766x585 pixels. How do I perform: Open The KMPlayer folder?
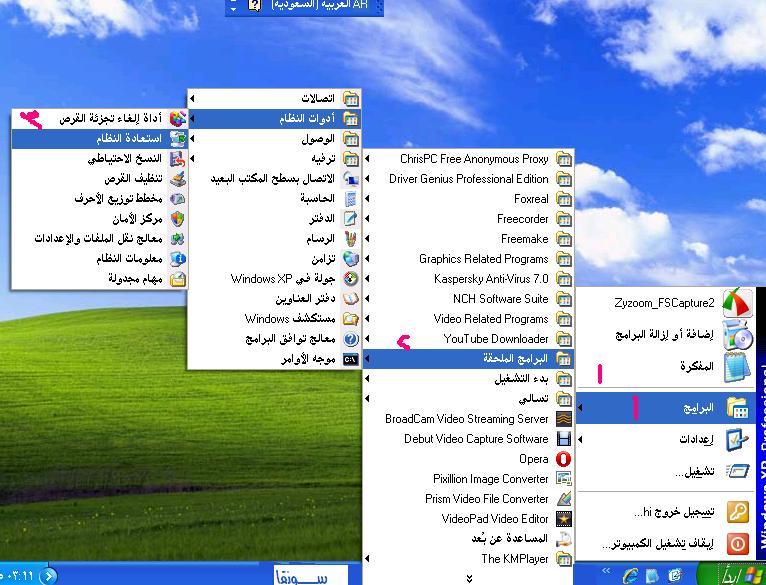coord(468,559)
